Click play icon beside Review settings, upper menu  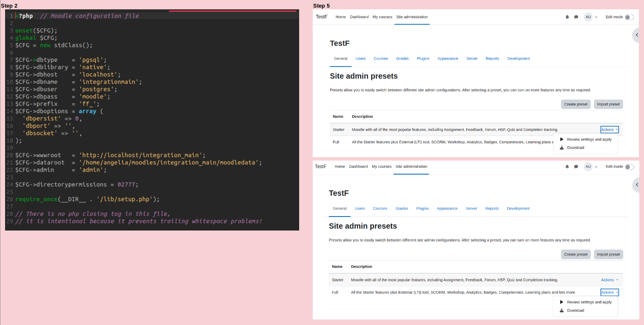[x=561, y=139]
